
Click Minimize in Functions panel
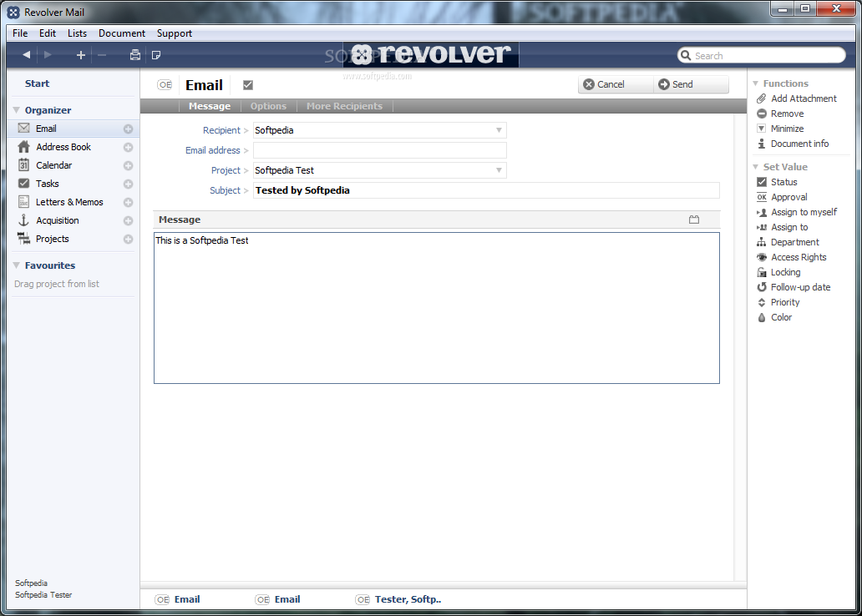click(780, 129)
